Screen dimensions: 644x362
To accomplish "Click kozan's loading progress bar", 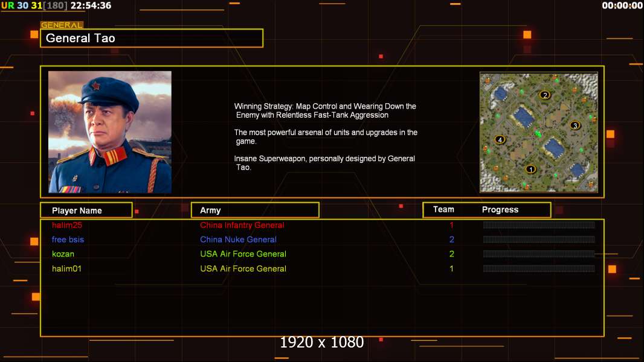I will click(539, 254).
